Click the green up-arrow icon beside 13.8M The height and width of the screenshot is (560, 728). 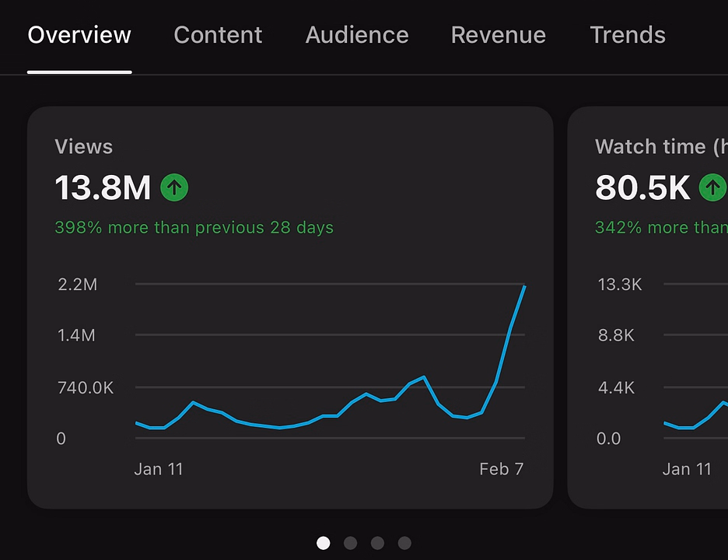(x=174, y=187)
